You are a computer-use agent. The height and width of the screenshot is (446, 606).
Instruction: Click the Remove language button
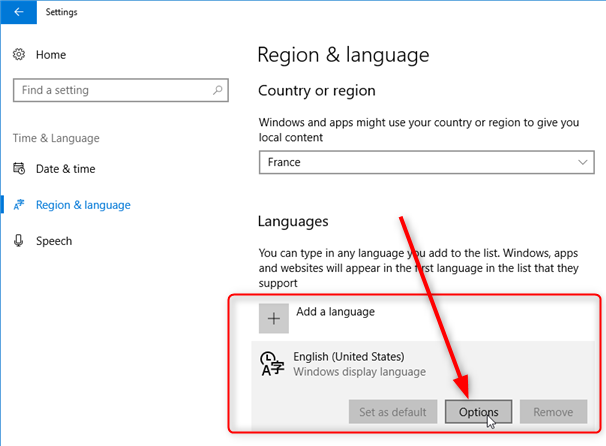pyautogui.click(x=553, y=412)
